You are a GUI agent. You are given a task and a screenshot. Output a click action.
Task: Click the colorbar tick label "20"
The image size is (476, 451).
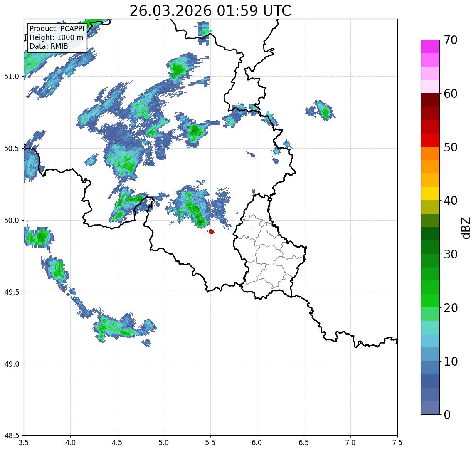pos(451,307)
